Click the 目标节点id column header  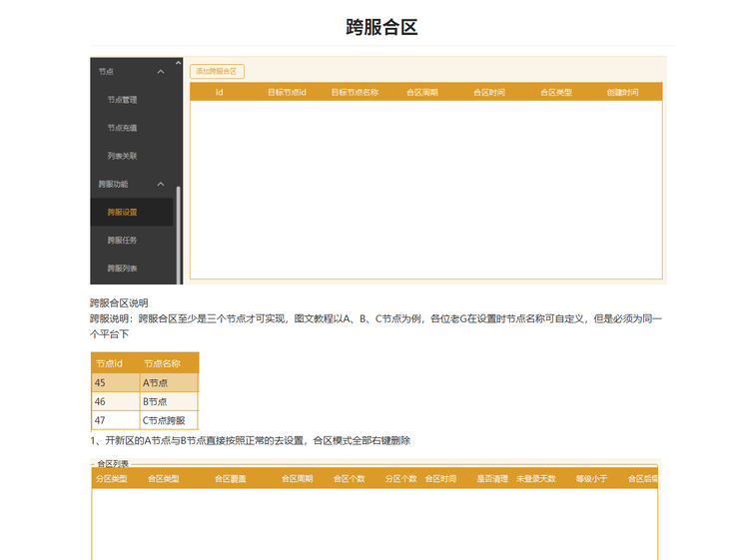[x=287, y=92]
